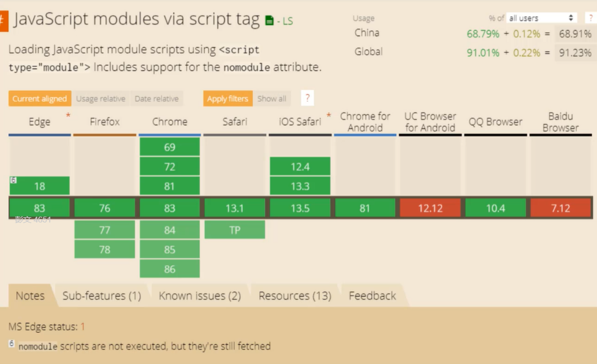Screen dimensions: 597x364
Task: Click the red UC Browser 12.12 cell
Action: (x=430, y=208)
